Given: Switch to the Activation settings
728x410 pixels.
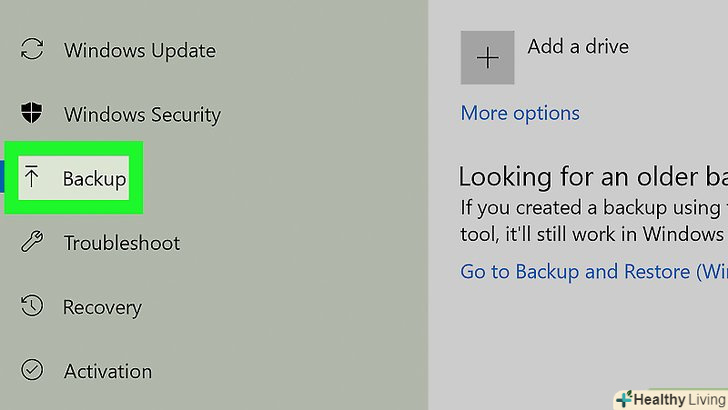Looking at the screenshot, I should click(108, 371).
